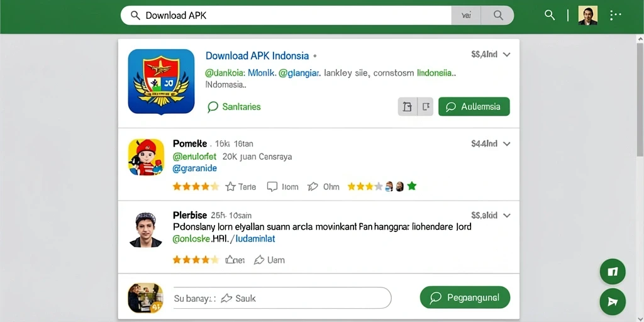Open the bottom composer avatar thumbnail
644x322 pixels.
[146, 298]
